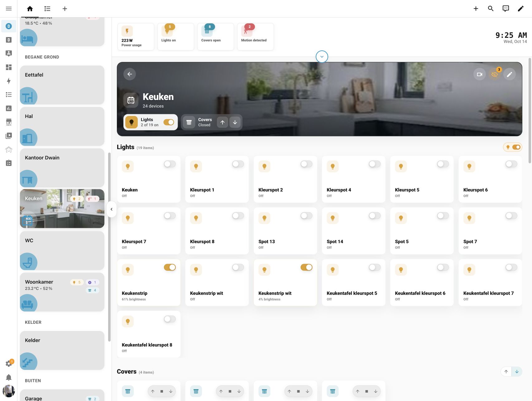Open the Energy lightning icon in the sidebar

click(9, 81)
